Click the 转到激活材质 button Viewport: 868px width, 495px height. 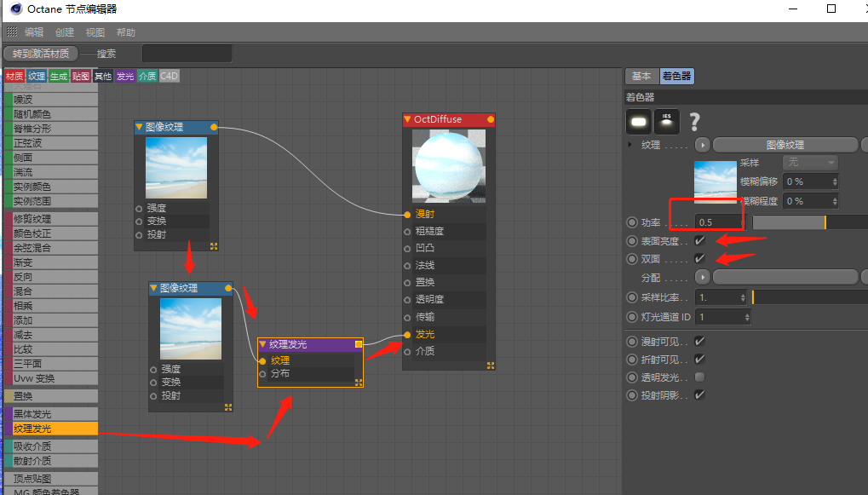41,54
